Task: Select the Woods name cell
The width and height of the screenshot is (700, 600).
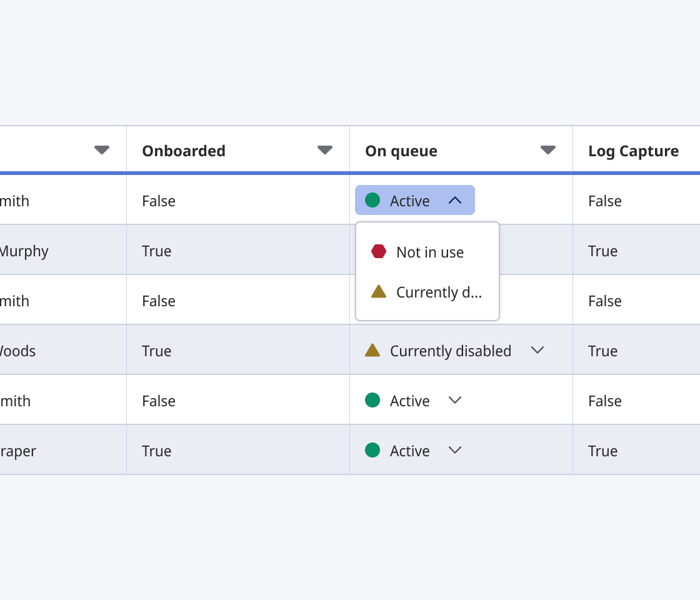Action: pyautogui.click(x=63, y=349)
